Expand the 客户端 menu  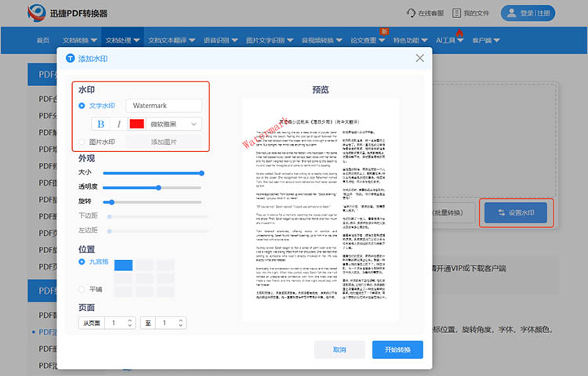(486, 40)
